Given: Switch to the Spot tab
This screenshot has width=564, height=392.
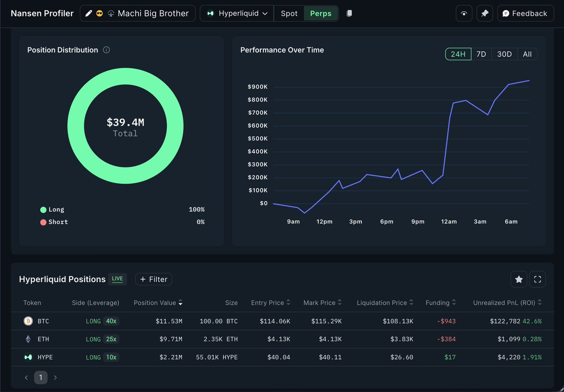Looking at the screenshot, I should point(289,13).
